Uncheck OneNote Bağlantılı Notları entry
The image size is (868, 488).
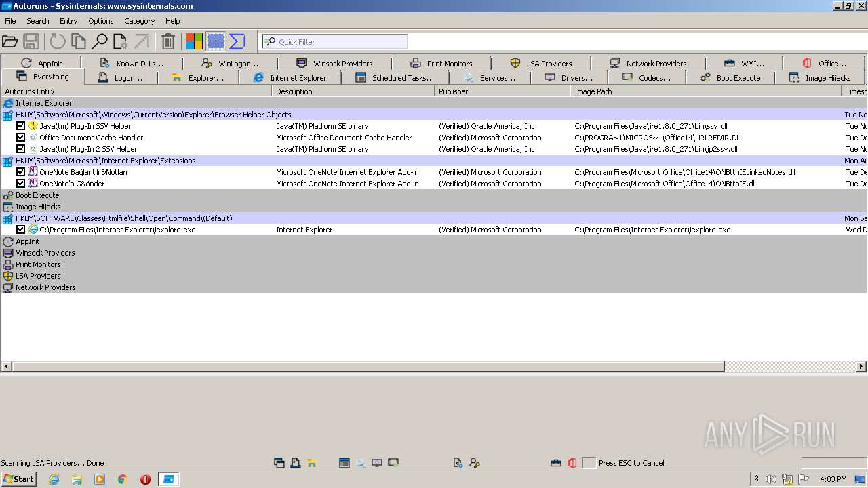coord(21,172)
